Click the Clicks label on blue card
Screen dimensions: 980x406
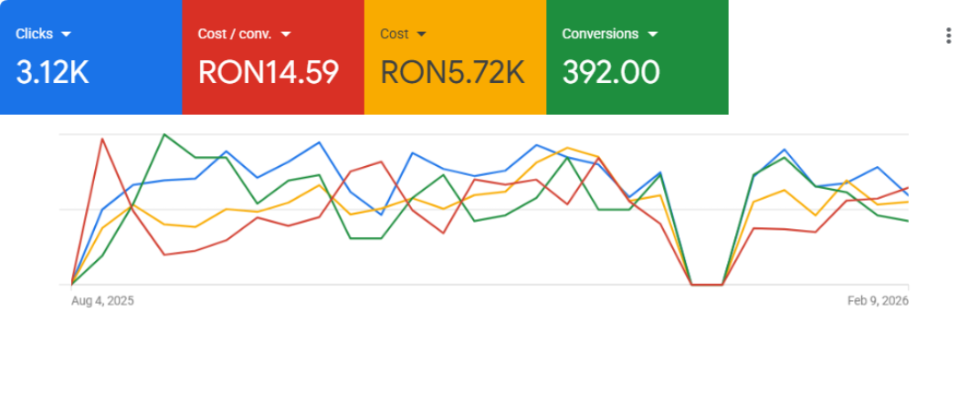pyautogui.click(x=34, y=34)
